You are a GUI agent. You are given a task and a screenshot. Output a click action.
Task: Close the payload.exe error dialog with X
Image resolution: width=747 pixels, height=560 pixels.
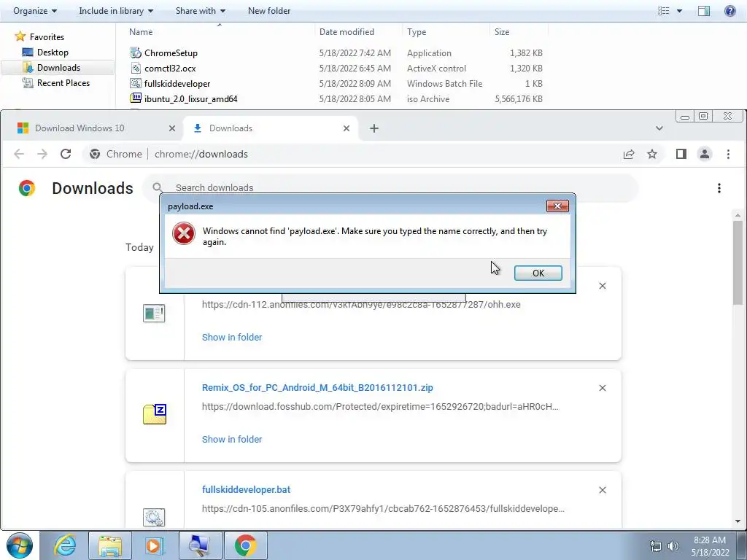coord(557,206)
